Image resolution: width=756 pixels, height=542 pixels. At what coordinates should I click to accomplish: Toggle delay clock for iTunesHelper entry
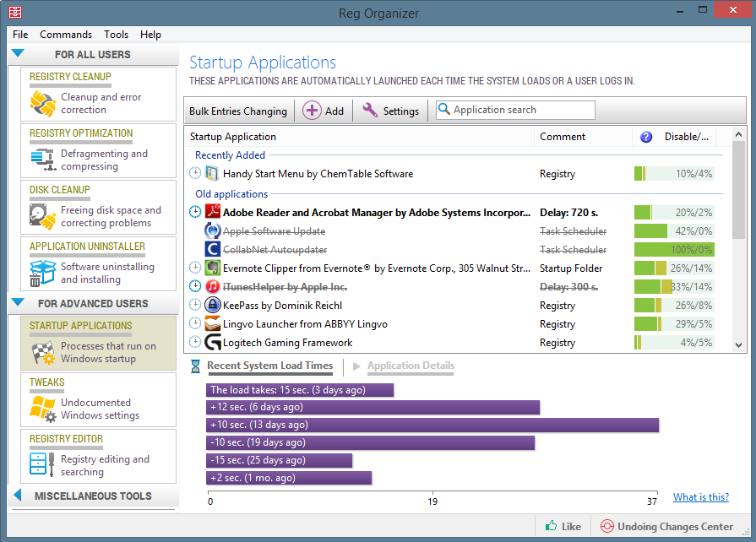tap(196, 287)
